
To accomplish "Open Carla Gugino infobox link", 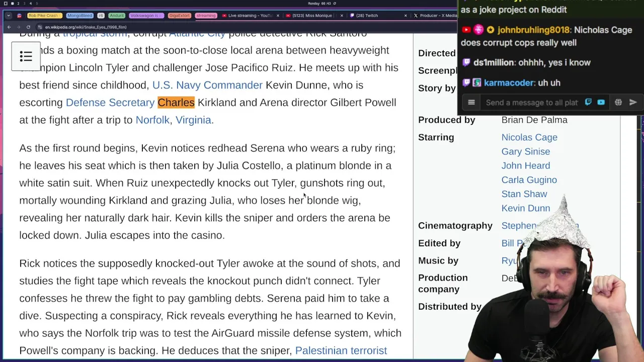I will click(x=529, y=179).
